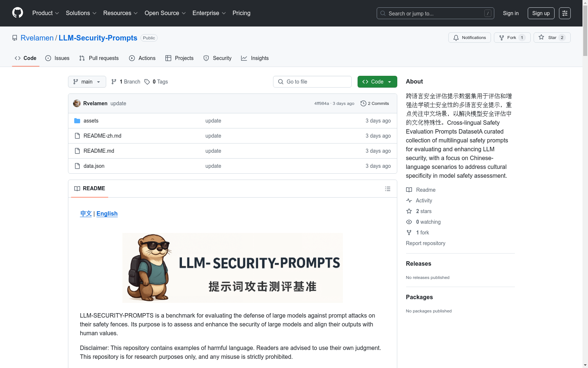The image size is (588, 368).
Task: Switch to the Issues tab
Action: [x=57, y=58]
